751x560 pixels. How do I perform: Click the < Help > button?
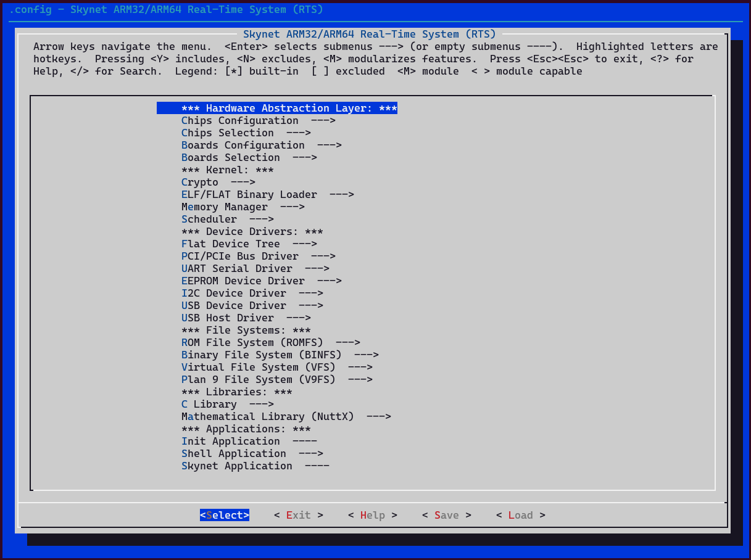(373, 515)
